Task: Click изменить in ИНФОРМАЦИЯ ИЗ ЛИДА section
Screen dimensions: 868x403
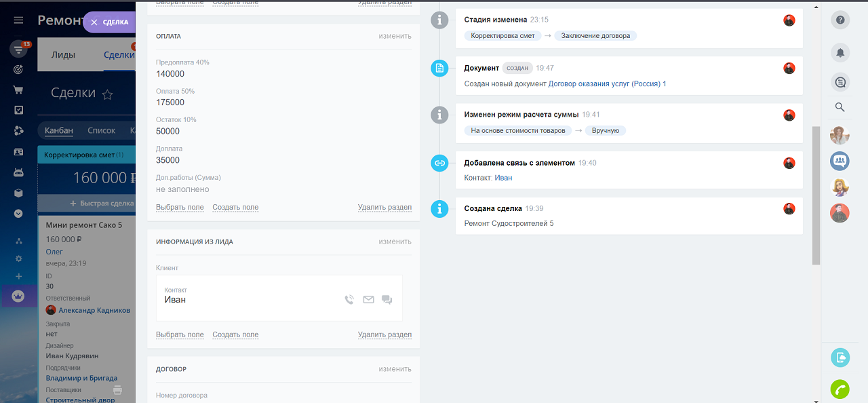Action: pos(395,242)
